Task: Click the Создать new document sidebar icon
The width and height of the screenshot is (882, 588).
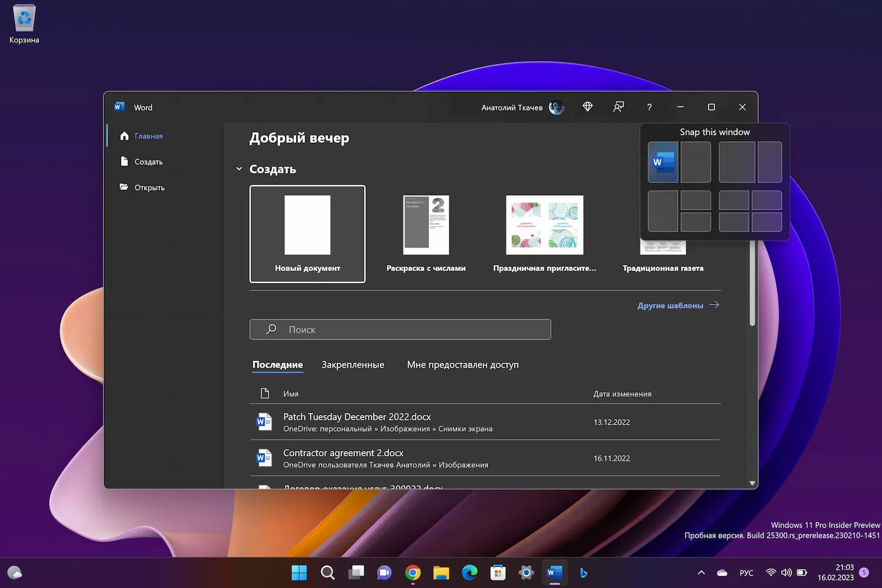Action: (x=124, y=162)
